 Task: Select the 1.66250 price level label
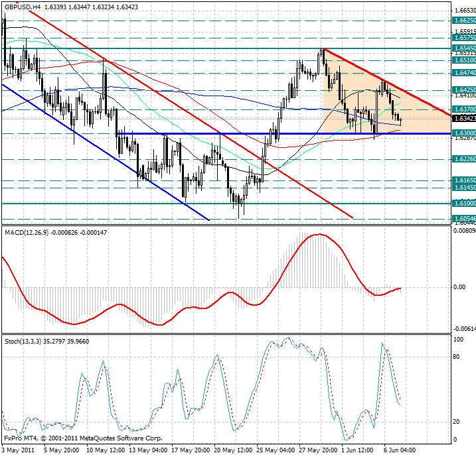[464, 21]
